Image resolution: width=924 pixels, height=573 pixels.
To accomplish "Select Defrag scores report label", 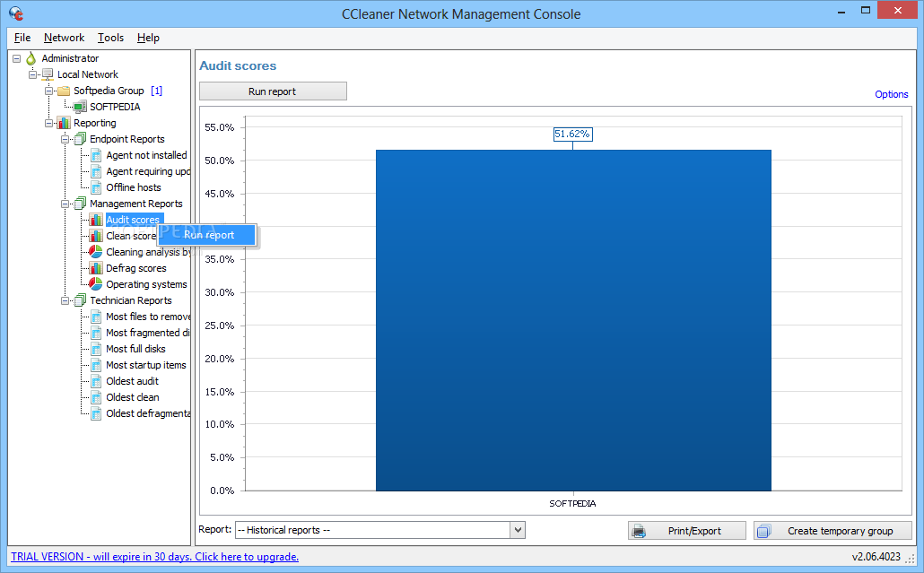I will click(136, 268).
